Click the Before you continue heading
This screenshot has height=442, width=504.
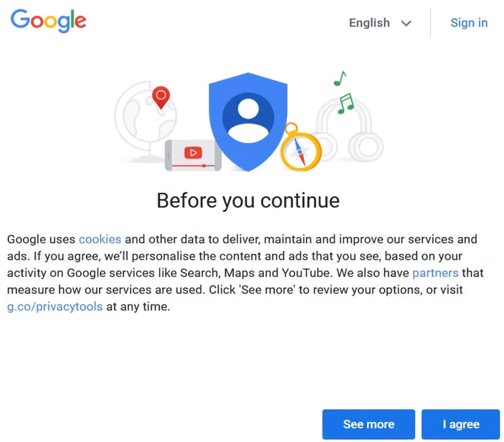pos(248,201)
